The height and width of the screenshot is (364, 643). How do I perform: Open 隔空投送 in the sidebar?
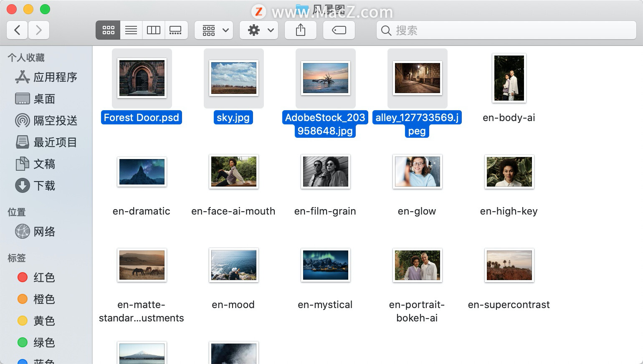click(x=46, y=121)
